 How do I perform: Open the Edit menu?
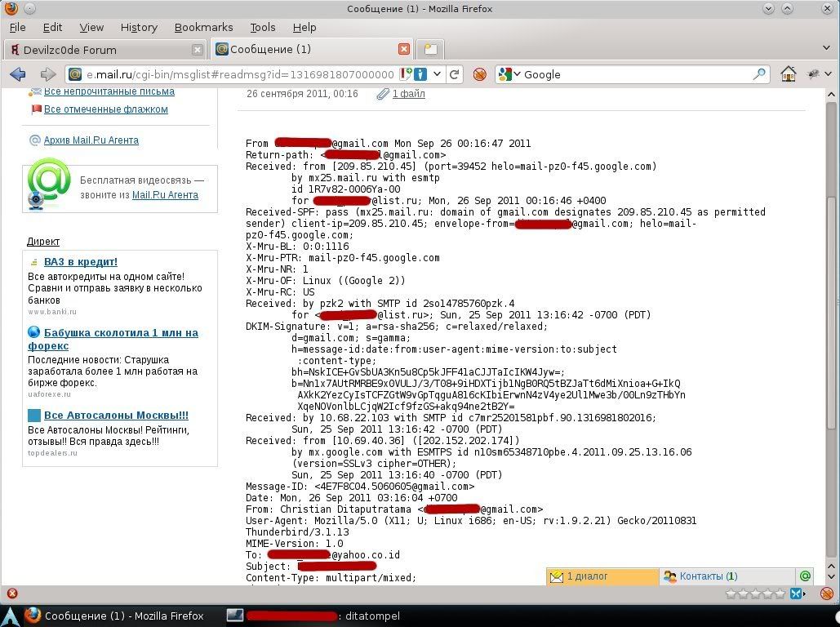(x=52, y=27)
